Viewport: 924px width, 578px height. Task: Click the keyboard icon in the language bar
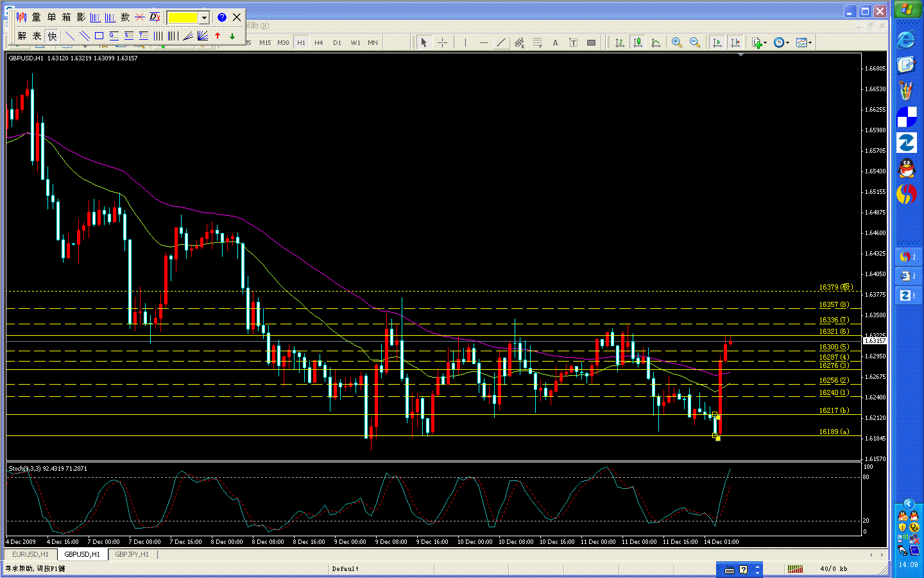pos(730,570)
